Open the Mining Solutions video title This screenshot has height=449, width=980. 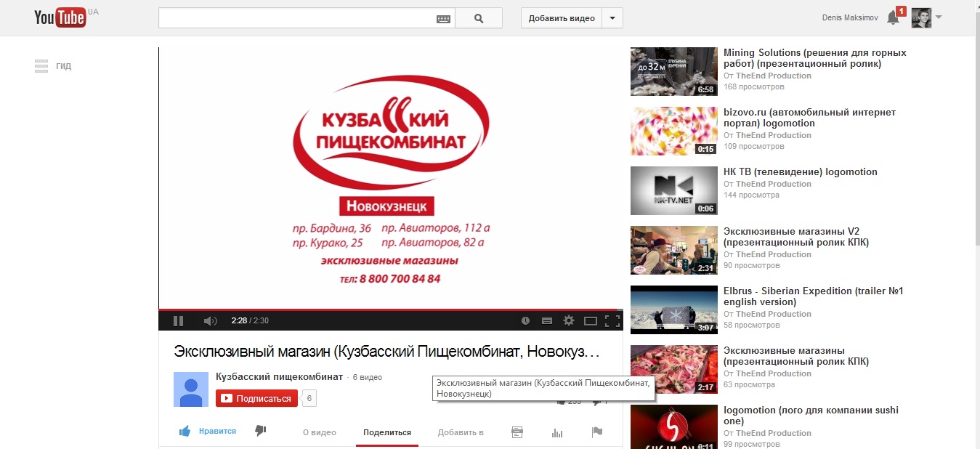[x=815, y=58]
